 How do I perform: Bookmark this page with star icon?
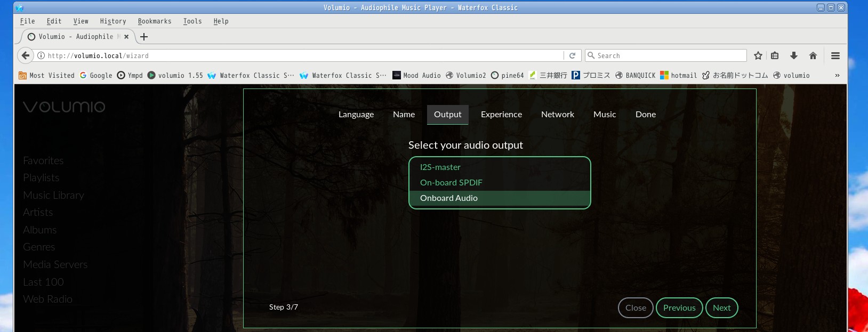pyautogui.click(x=758, y=55)
